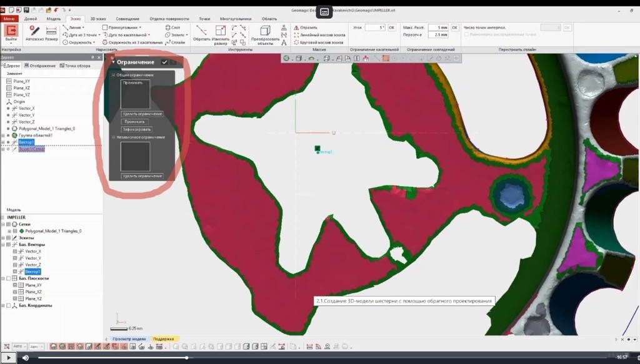Click the Проникать button
Screen dimensions: 640x364
pos(134,122)
